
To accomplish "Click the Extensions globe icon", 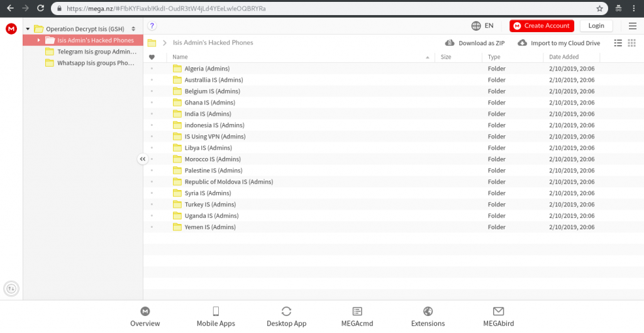I will pos(428,311).
